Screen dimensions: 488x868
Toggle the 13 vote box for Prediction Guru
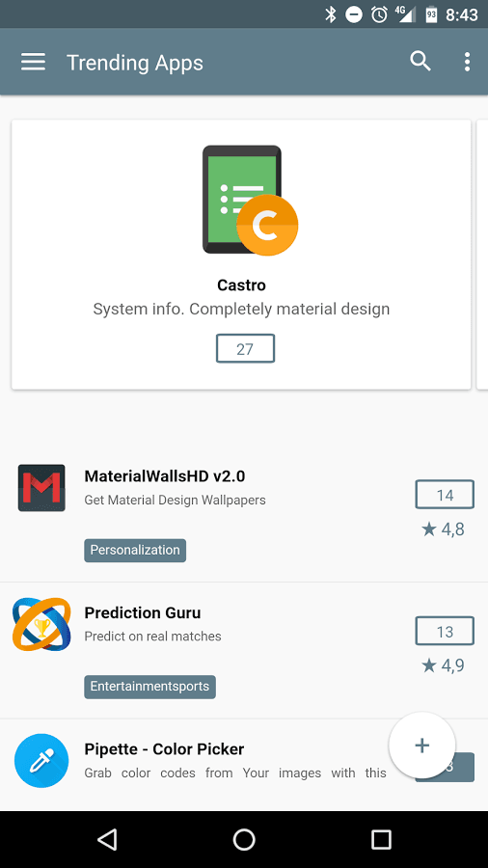click(x=445, y=631)
